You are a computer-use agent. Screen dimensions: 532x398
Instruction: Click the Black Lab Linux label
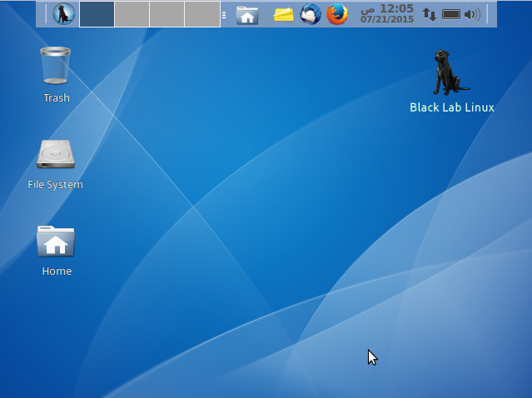pos(452,107)
